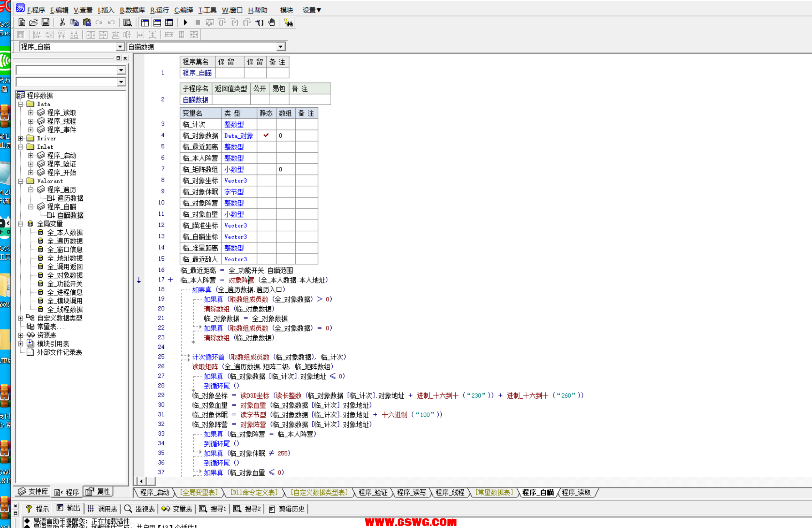This screenshot has width=812, height=528.
Task: Toggle the bottom status panel layout icon
Action: pos(157,22)
